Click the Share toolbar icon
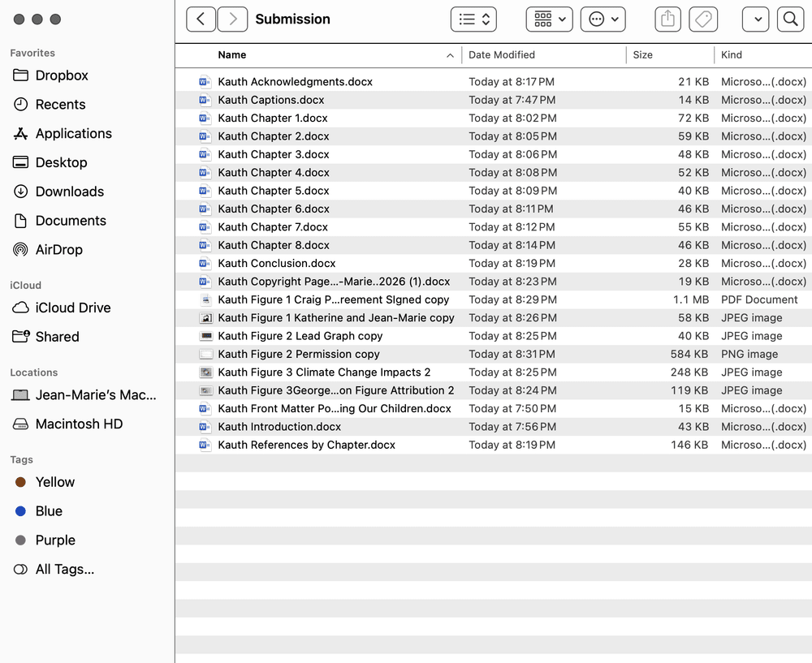This screenshot has height=663, width=812. [x=668, y=19]
